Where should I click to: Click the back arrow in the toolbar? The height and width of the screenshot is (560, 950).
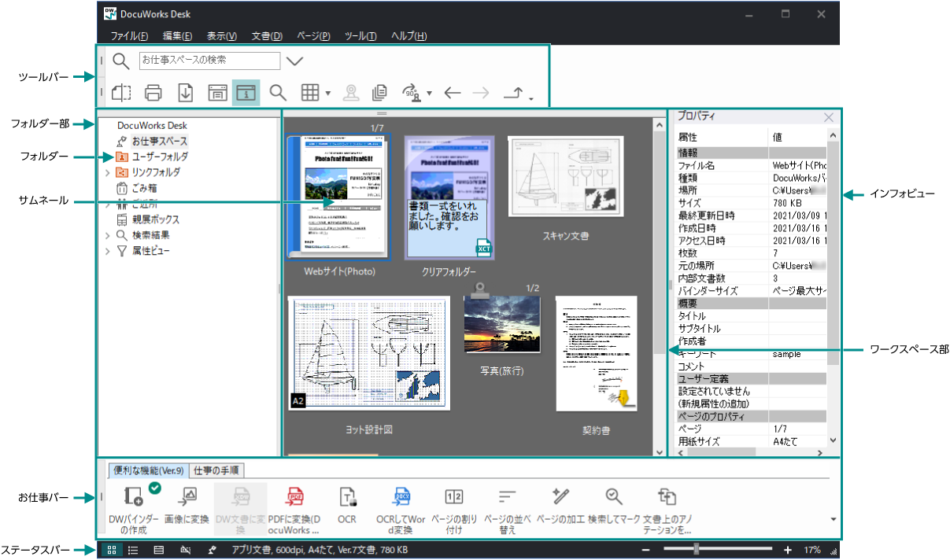point(452,93)
